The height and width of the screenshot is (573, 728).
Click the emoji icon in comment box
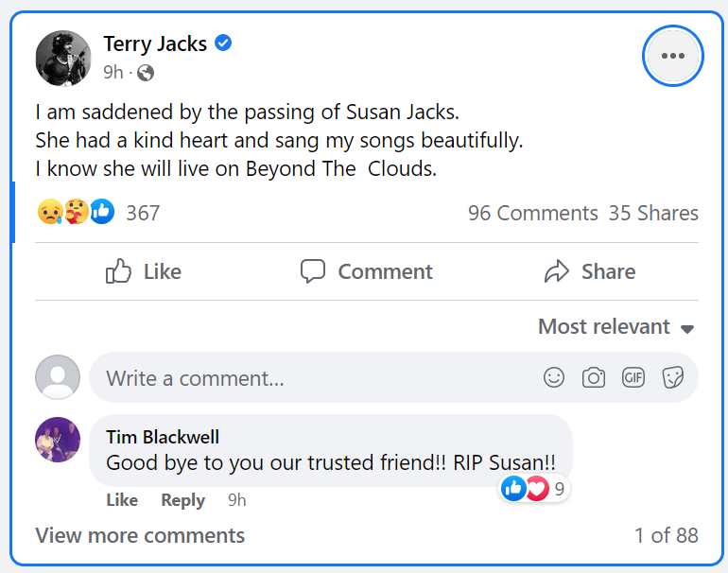pos(554,377)
